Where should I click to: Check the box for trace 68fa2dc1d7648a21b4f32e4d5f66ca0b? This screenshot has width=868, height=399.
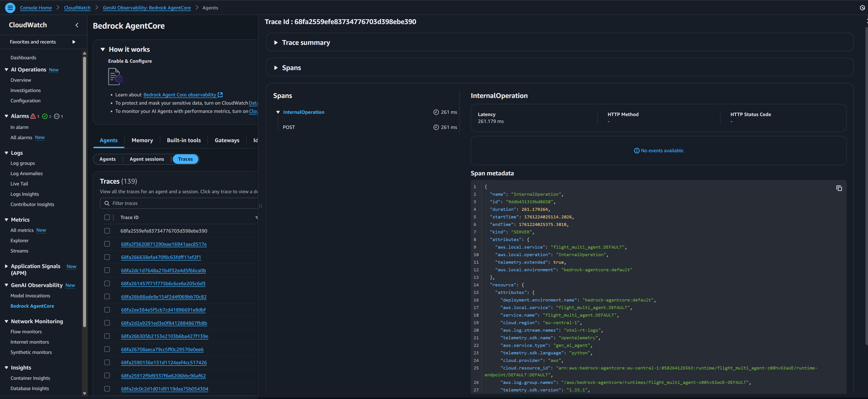click(107, 270)
